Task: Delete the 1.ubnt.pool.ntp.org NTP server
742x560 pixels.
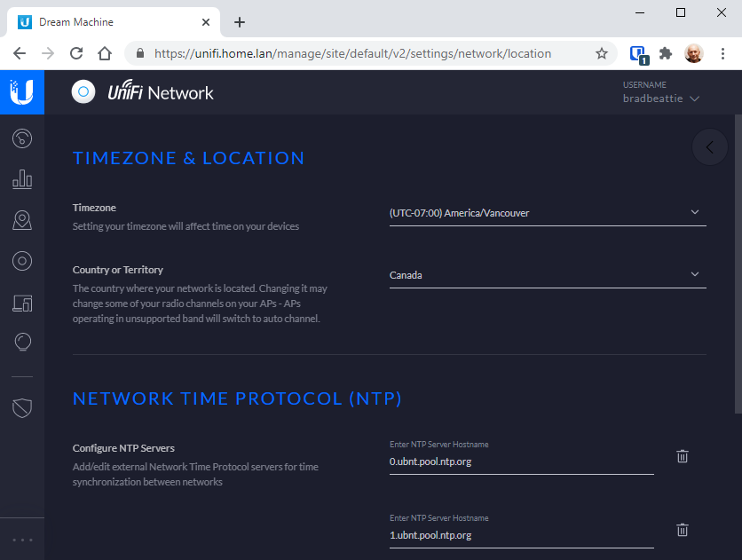Action: click(682, 530)
